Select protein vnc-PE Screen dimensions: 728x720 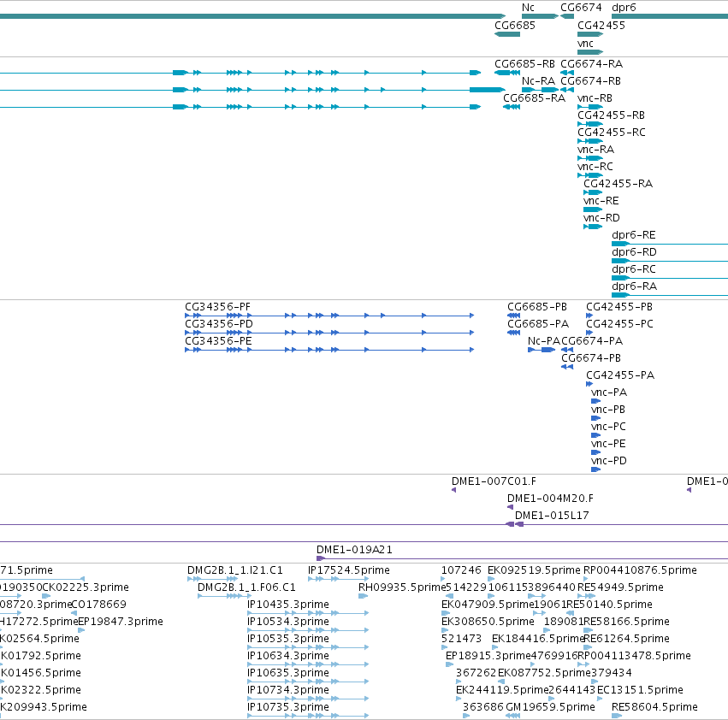pyautogui.click(x=608, y=444)
